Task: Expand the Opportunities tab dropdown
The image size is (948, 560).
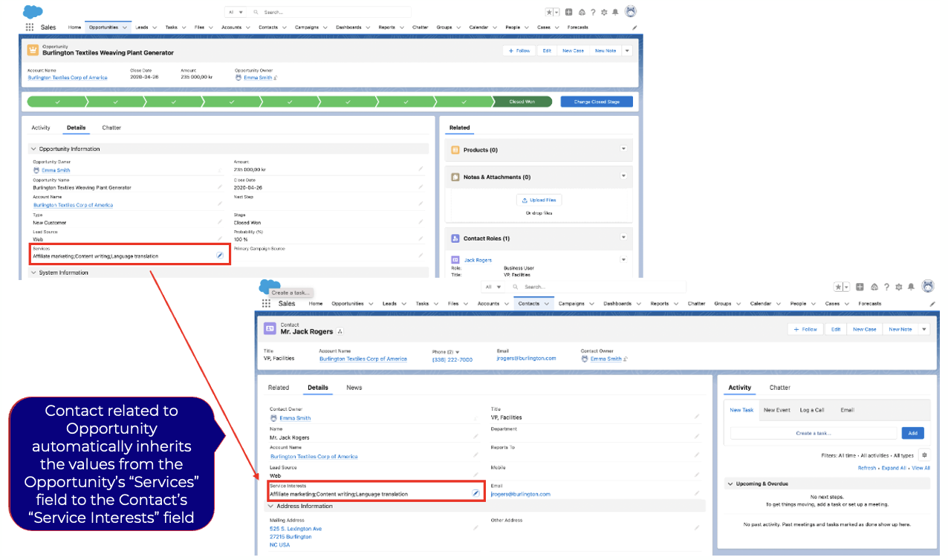Action: click(124, 27)
